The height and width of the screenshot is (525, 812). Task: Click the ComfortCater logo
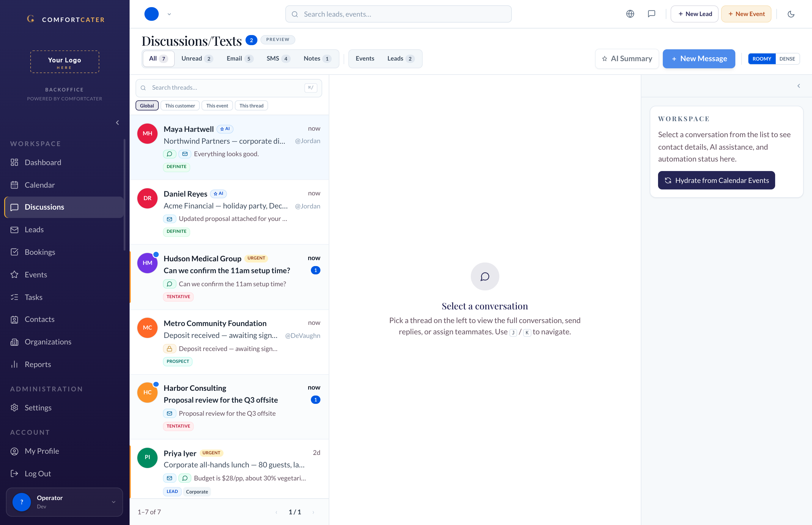point(65,19)
